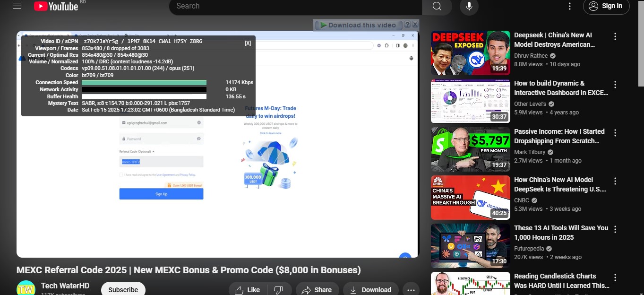This screenshot has height=295, width=644.
Task: Open the YouTube hamburger guide menu
Action: pyautogui.click(x=17, y=6)
